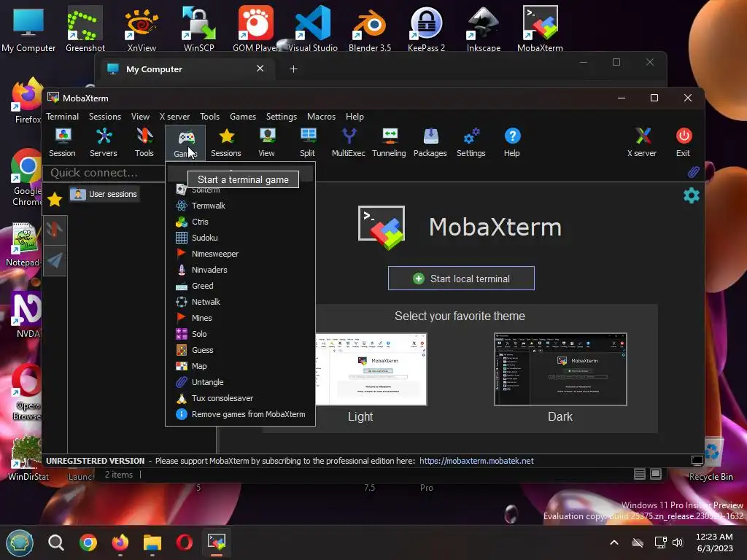Open the Session toolbar button
This screenshot has width=747, height=560.
point(63,142)
